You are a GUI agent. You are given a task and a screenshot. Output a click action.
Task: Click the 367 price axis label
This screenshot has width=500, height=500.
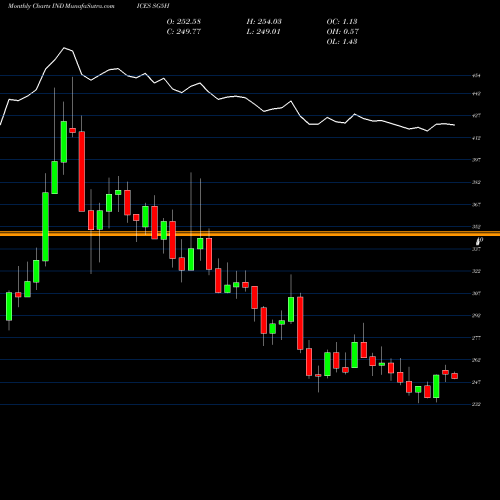pos(476,205)
